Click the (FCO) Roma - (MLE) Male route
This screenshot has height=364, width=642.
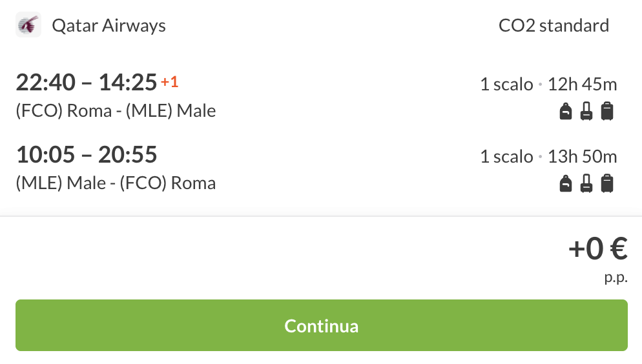click(116, 111)
